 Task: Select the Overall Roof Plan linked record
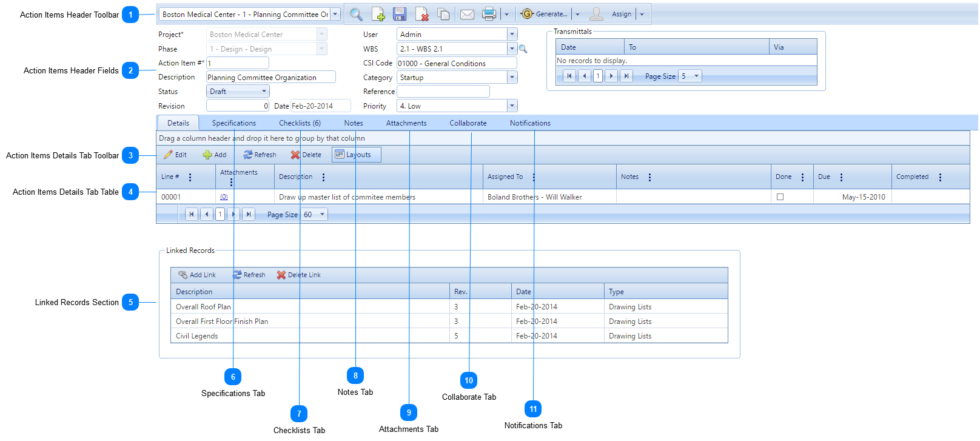coord(449,306)
